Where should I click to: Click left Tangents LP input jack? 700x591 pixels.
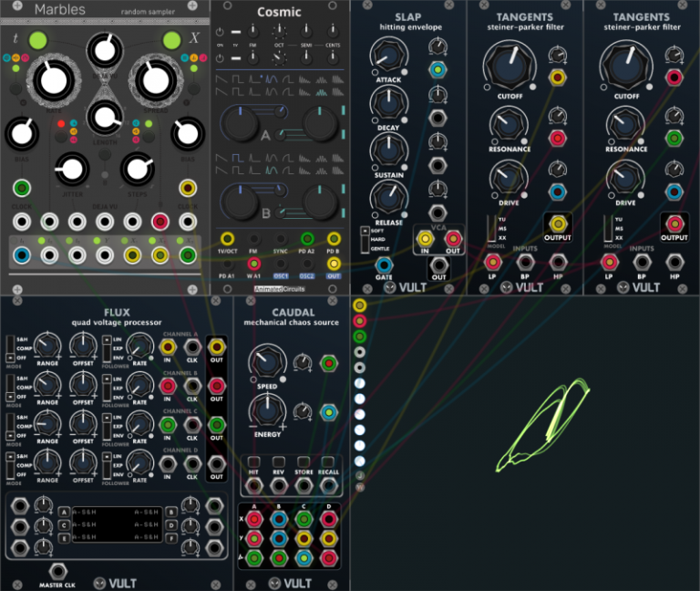tap(492, 263)
